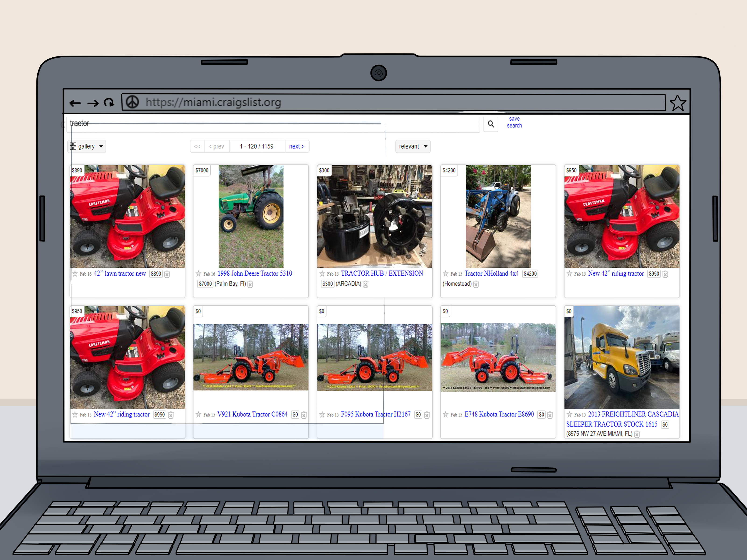Open the John Deere tractor thumbnail
Screen dimensions: 747x560
[x=251, y=216]
